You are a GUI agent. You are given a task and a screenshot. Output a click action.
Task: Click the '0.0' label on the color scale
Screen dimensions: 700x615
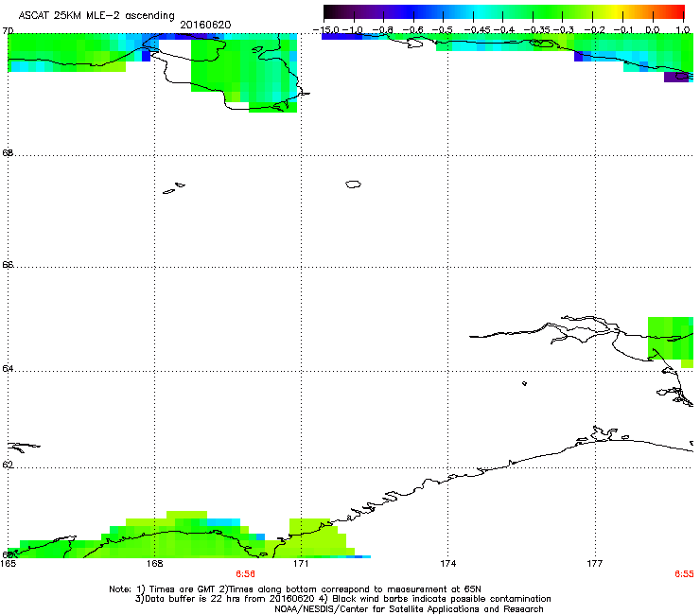tap(653, 30)
